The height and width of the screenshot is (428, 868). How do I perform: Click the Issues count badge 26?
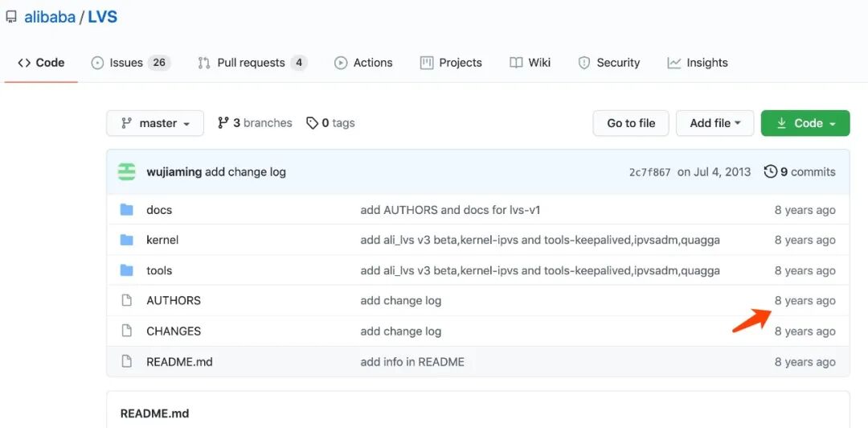point(159,63)
